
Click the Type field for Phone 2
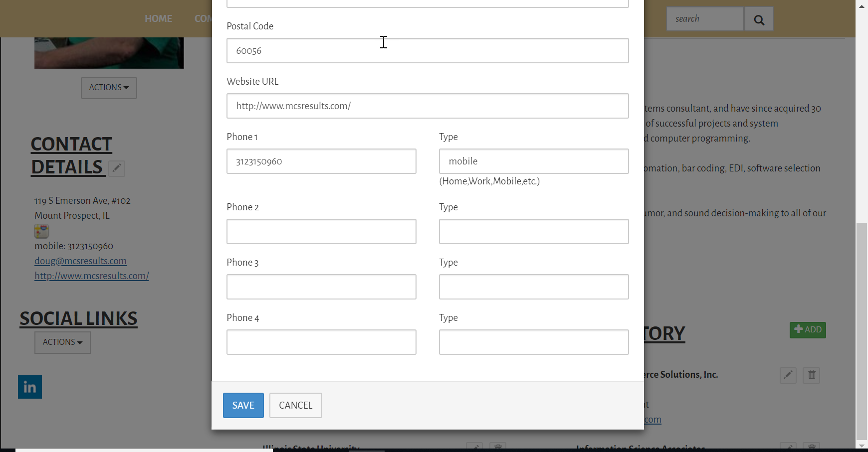point(534,232)
